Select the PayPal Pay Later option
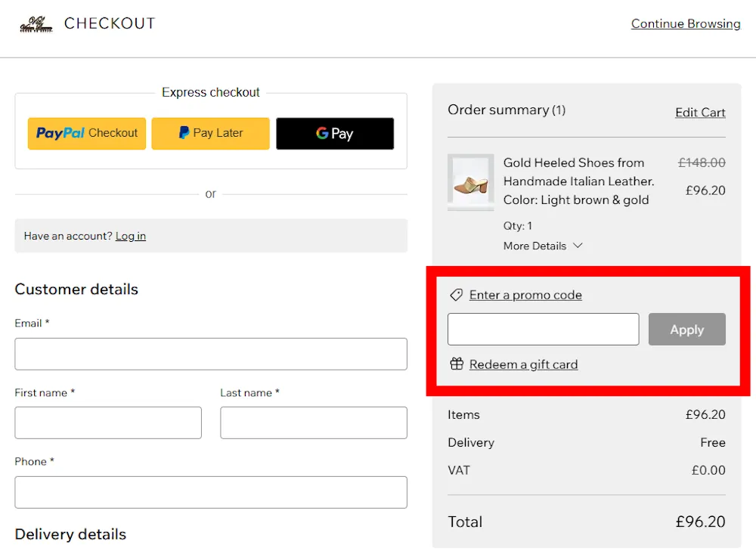The width and height of the screenshot is (756, 551). pos(210,133)
